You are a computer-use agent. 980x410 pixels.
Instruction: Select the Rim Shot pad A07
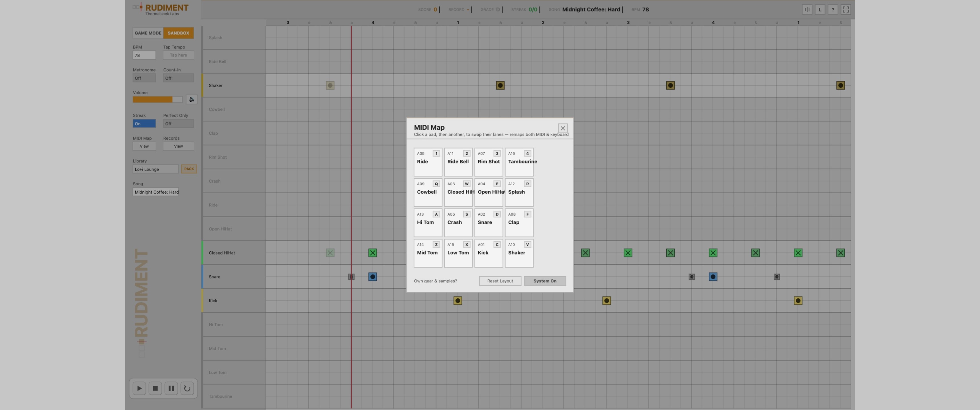489,162
